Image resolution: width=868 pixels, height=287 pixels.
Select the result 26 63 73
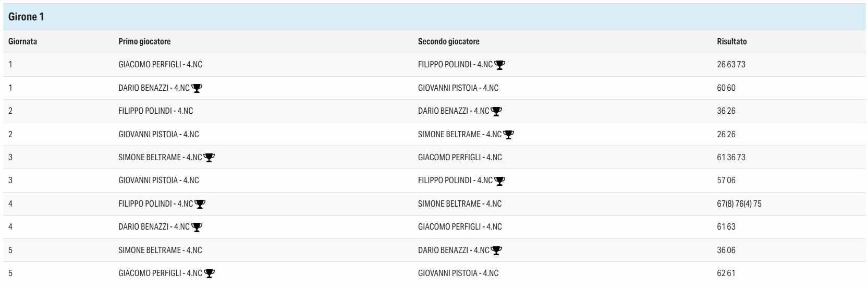[731, 65]
